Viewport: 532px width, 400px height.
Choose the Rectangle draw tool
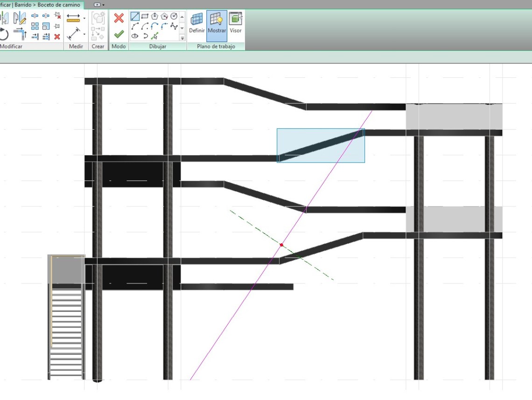click(145, 17)
